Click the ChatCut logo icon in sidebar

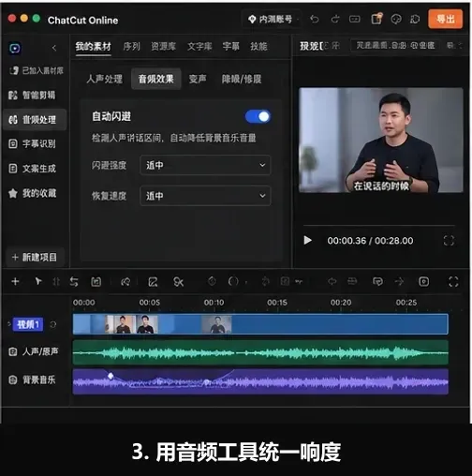[x=15, y=48]
